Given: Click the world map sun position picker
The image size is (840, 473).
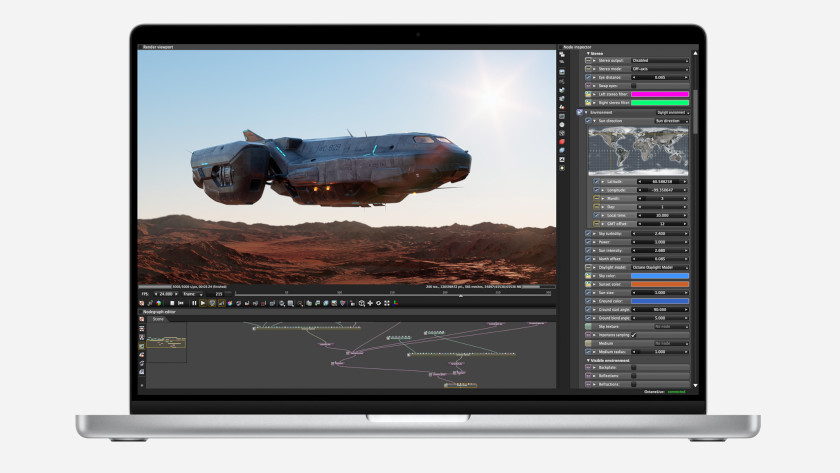Looking at the screenshot, I should (638, 151).
